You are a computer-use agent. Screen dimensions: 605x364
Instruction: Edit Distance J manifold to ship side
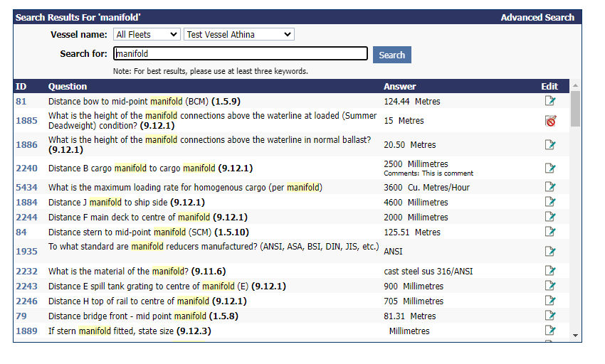pos(549,203)
